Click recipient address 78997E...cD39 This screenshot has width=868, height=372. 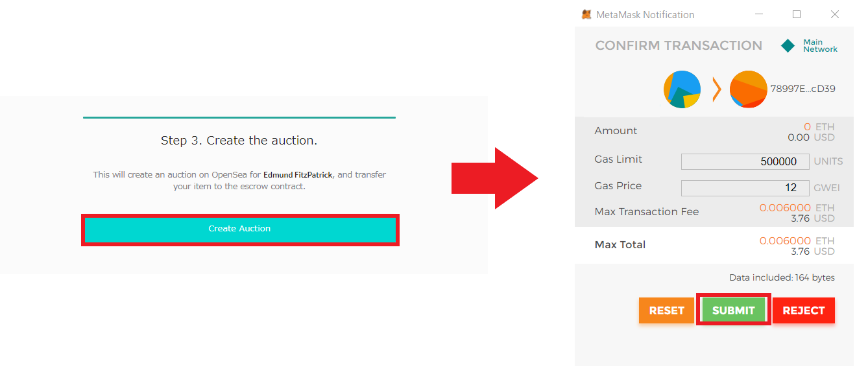pyautogui.click(x=802, y=89)
